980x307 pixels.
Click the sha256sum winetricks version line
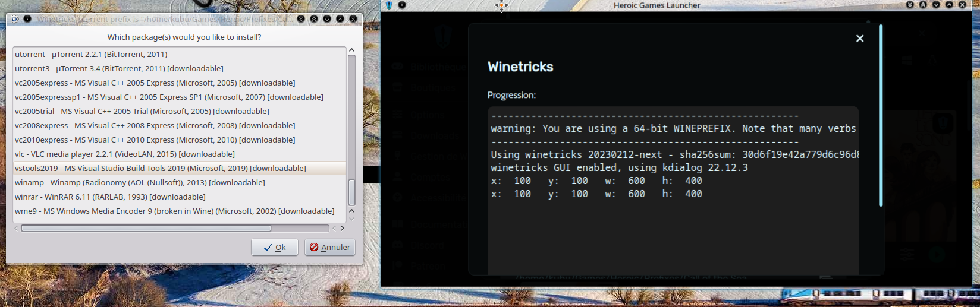[x=675, y=155]
